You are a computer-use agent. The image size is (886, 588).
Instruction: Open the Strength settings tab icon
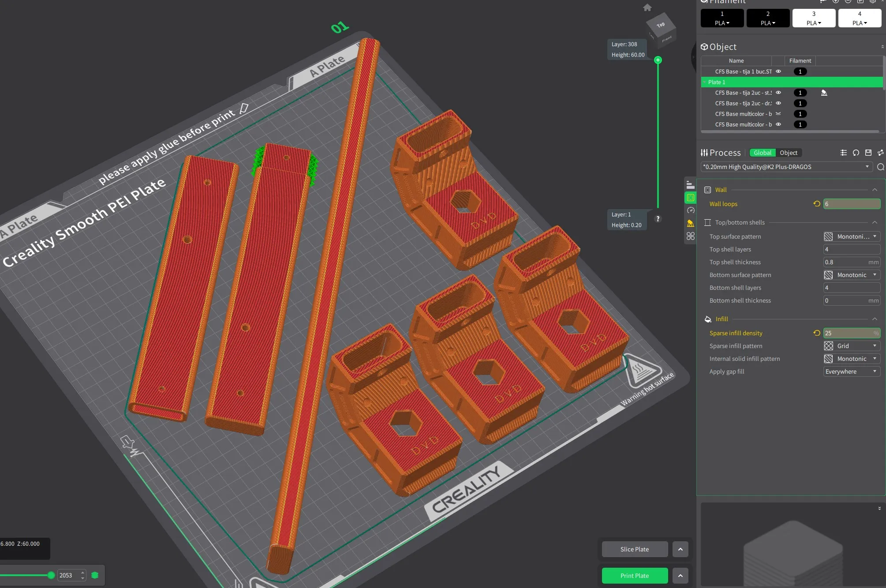click(x=691, y=198)
